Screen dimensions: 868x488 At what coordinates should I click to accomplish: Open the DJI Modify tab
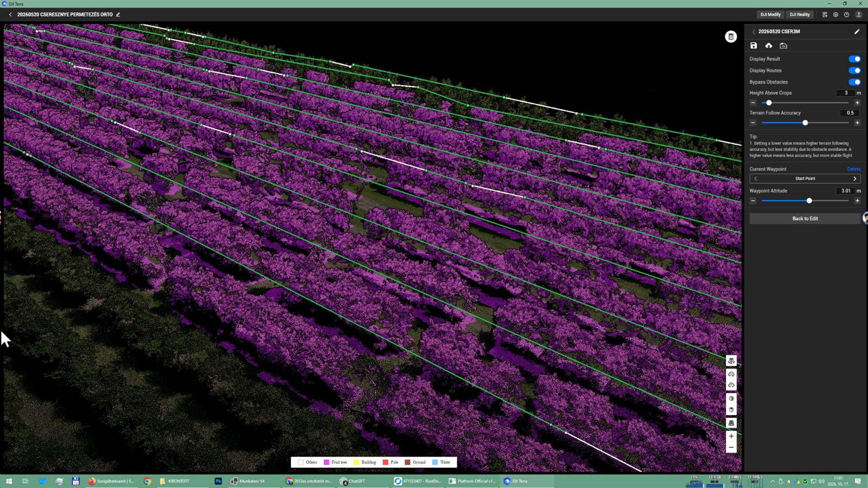[770, 14]
